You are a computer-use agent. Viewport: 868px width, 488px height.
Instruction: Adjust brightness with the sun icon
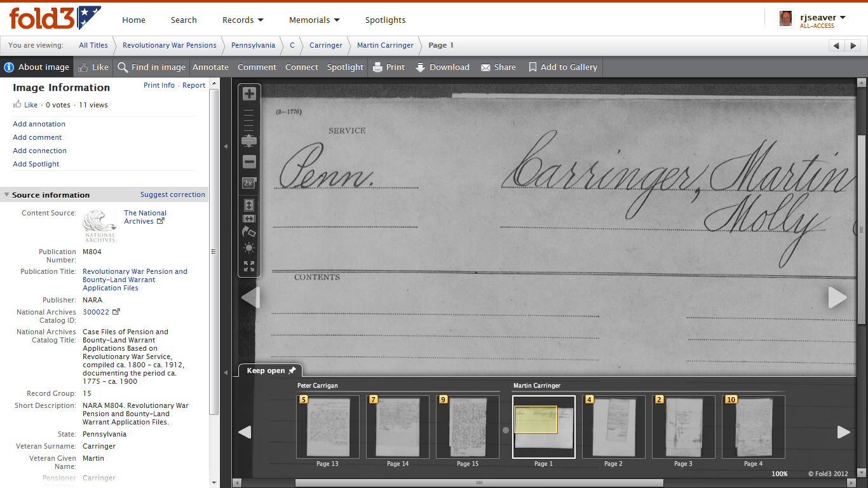249,248
